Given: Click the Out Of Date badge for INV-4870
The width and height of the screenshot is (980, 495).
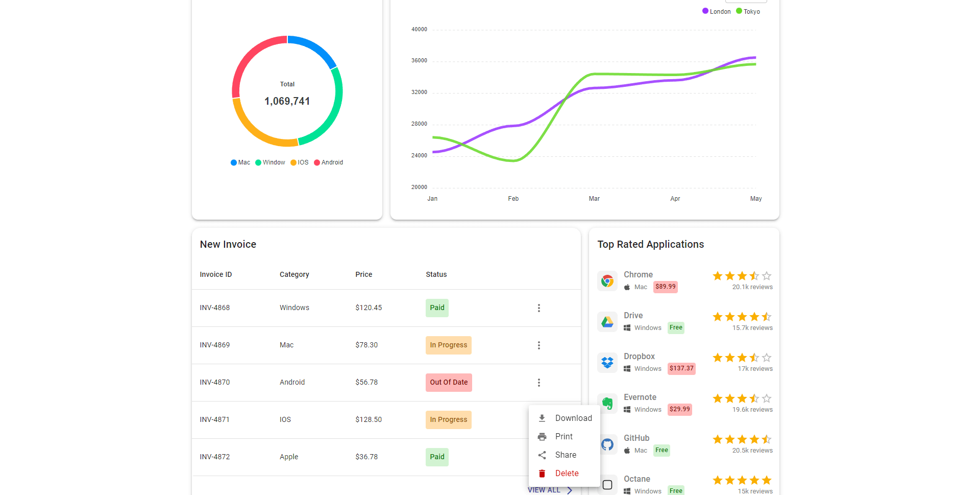Looking at the screenshot, I should [x=449, y=383].
